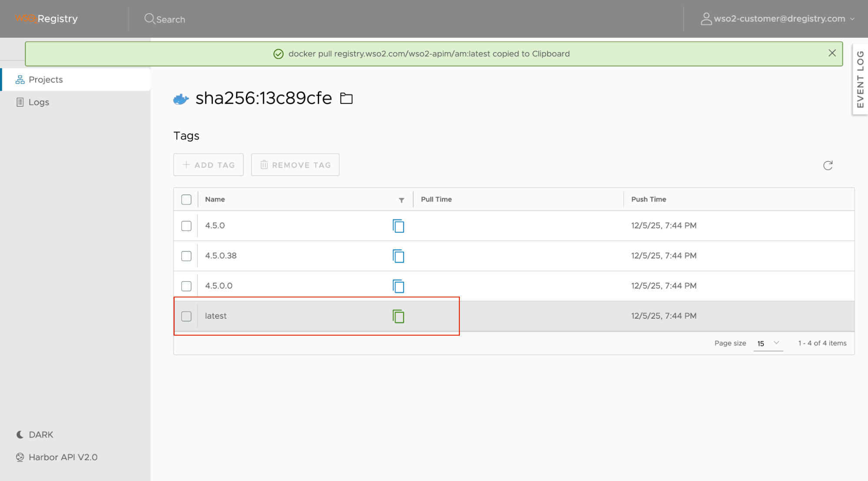Click the search magnifier icon
Image resolution: width=868 pixels, height=481 pixels.
[149, 19]
